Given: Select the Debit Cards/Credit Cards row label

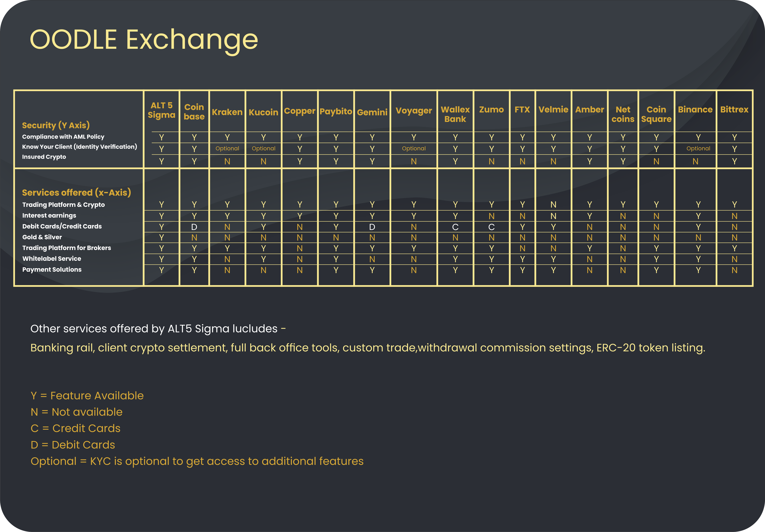Looking at the screenshot, I should pyautogui.click(x=62, y=226).
